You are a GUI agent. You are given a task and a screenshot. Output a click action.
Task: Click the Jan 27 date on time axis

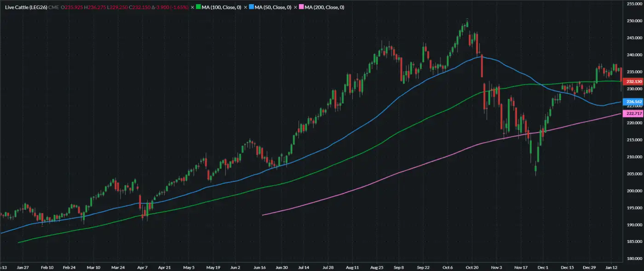point(23,267)
